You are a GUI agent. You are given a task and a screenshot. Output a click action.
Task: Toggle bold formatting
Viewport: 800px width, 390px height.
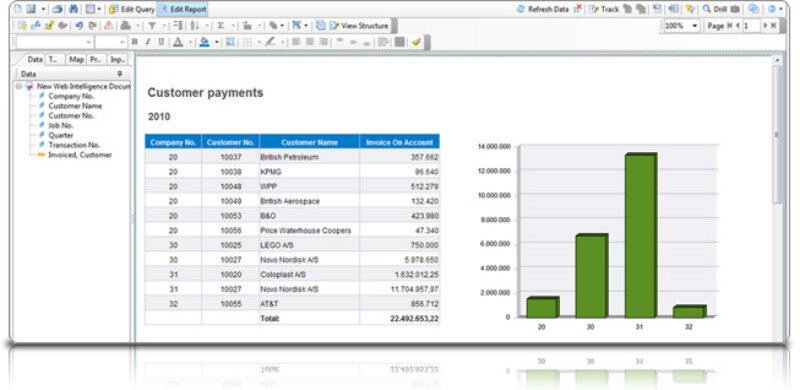coord(135,42)
